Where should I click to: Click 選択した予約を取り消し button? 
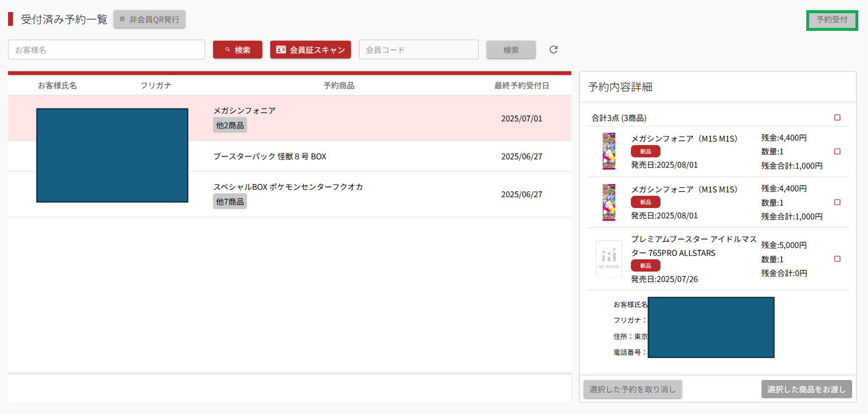(x=633, y=389)
